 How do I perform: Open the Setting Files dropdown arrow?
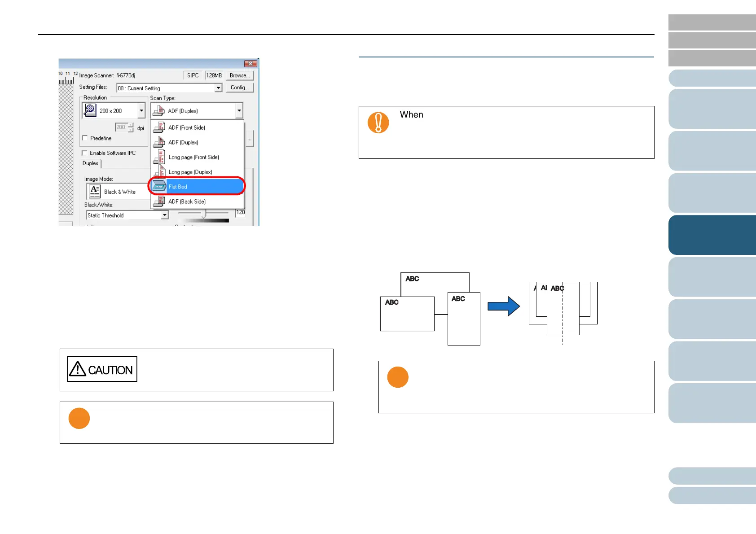click(x=218, y=88)
